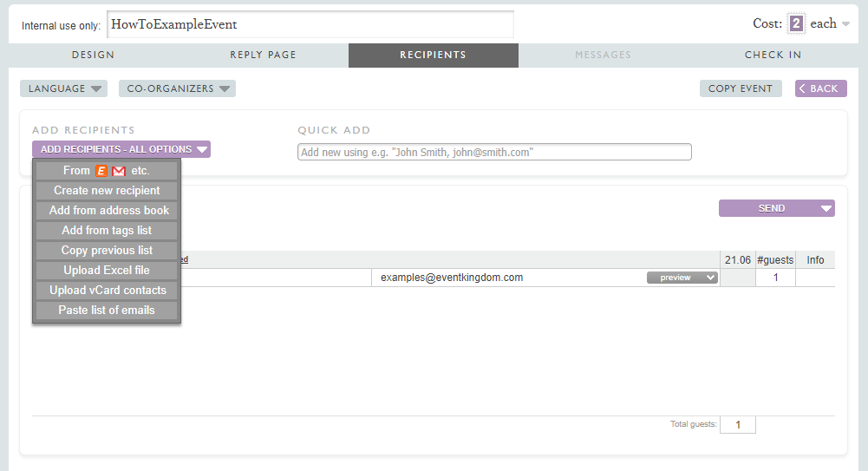Expand the preview dropdown for the recipient
868x471 pixels.
(x=682, y=278)
